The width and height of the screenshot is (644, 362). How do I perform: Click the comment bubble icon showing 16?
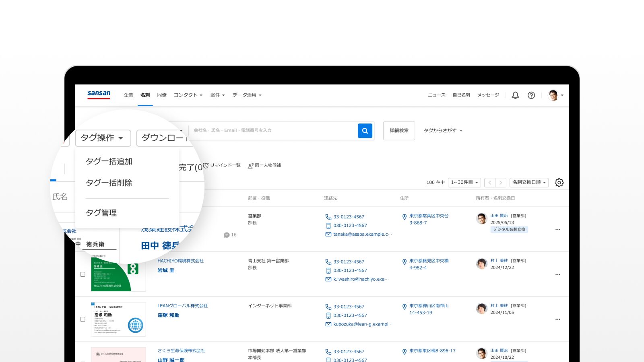pyautogui.click(x=227, y=235)
